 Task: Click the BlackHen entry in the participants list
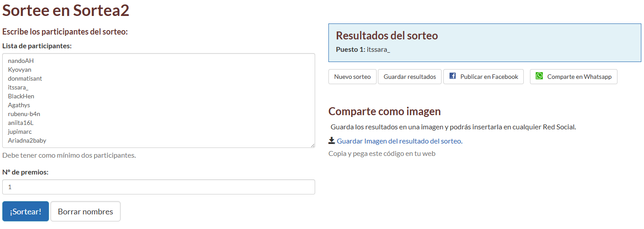pyautogui.click(x=21, y=96)
